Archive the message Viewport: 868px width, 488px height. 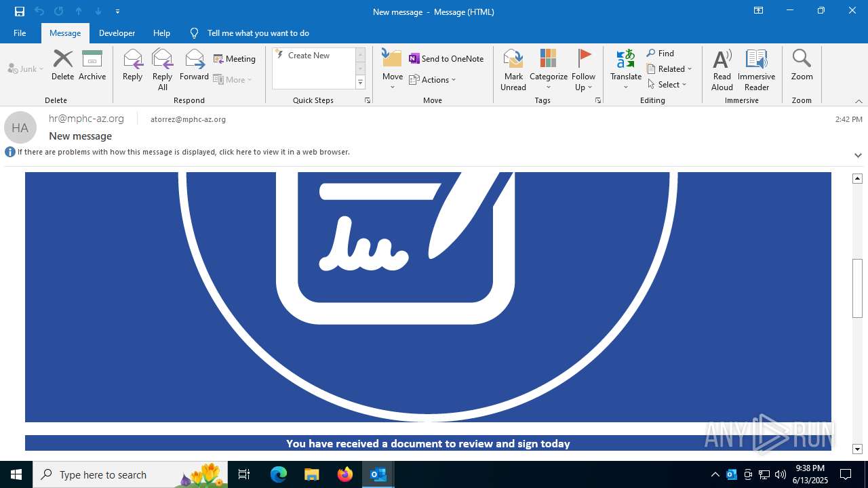click(x=92, y=65)
